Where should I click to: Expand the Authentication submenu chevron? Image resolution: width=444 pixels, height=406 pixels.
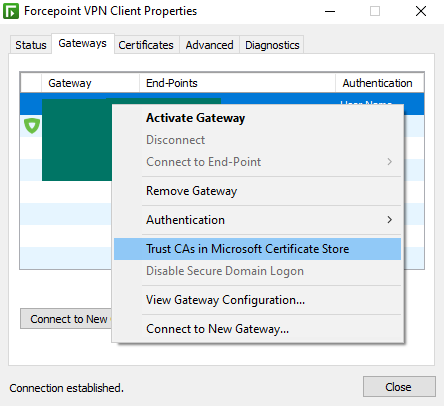[x=389, y=220]
